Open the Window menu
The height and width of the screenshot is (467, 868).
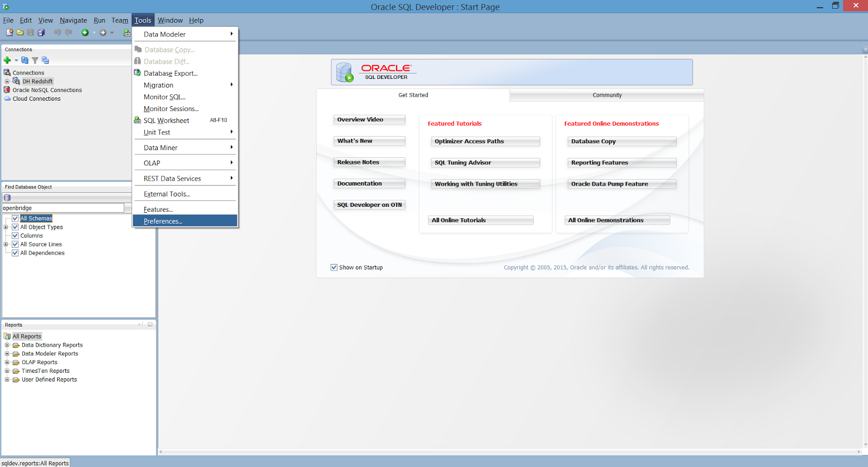(x=170, y=20)
